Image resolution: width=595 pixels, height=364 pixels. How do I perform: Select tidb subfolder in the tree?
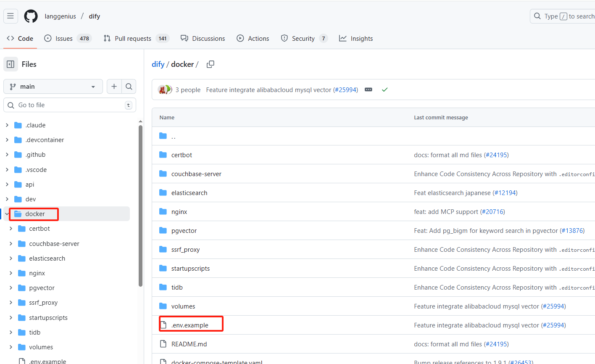click(35, 332)
